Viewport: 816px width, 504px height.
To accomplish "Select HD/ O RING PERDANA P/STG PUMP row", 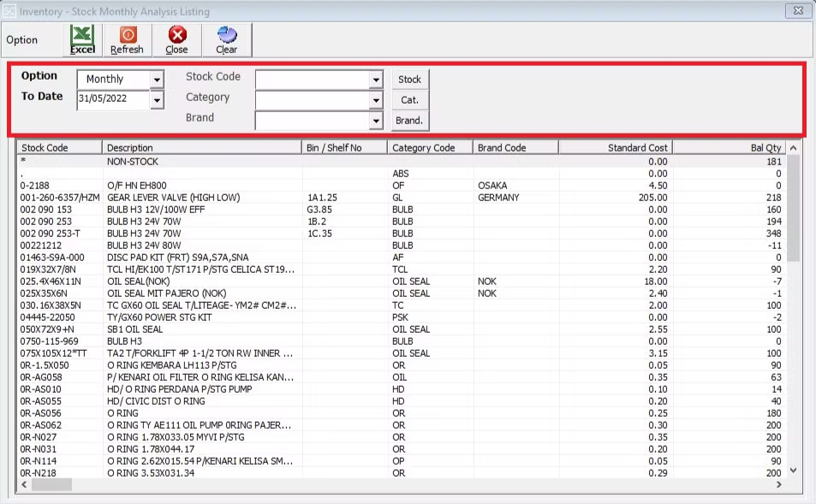I will 402,389.
